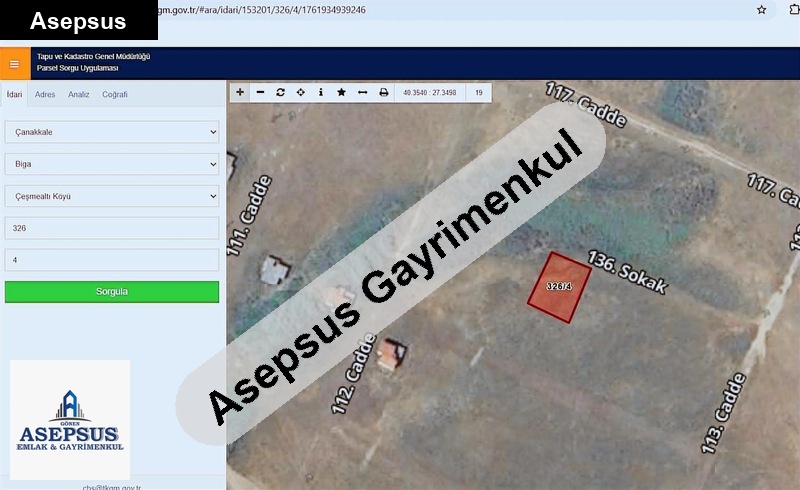
Task: Print the map using printer icon
Action: pyautogui.click(x=383, y=92)
